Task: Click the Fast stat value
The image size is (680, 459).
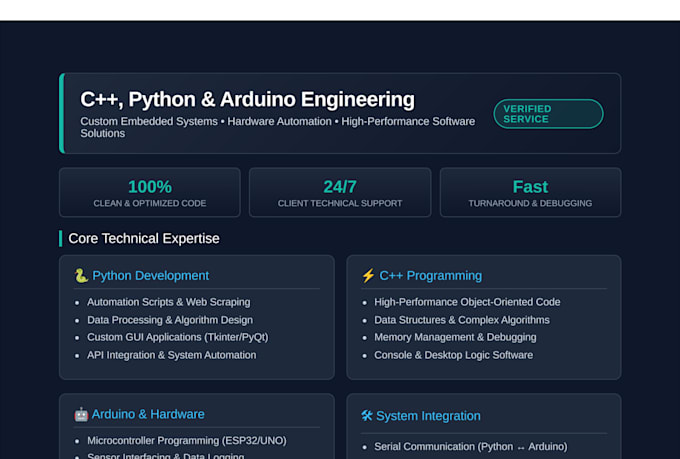Action: point(530,187)
